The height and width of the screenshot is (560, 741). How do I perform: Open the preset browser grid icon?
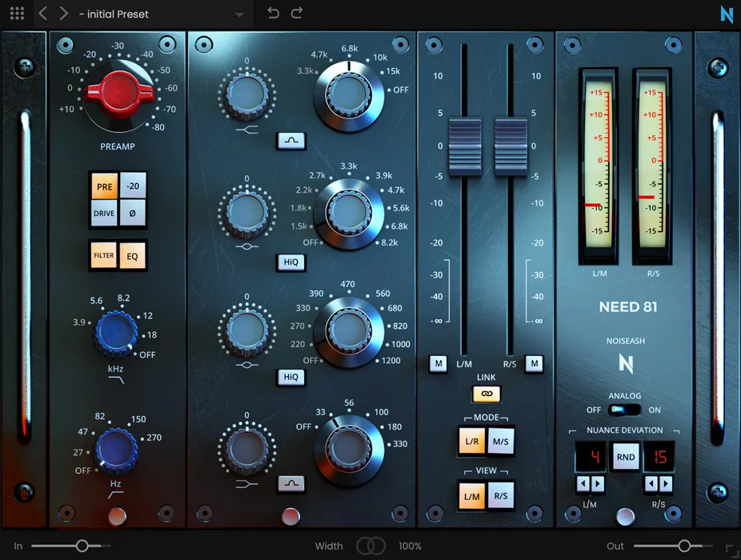(x=16, y=14)
